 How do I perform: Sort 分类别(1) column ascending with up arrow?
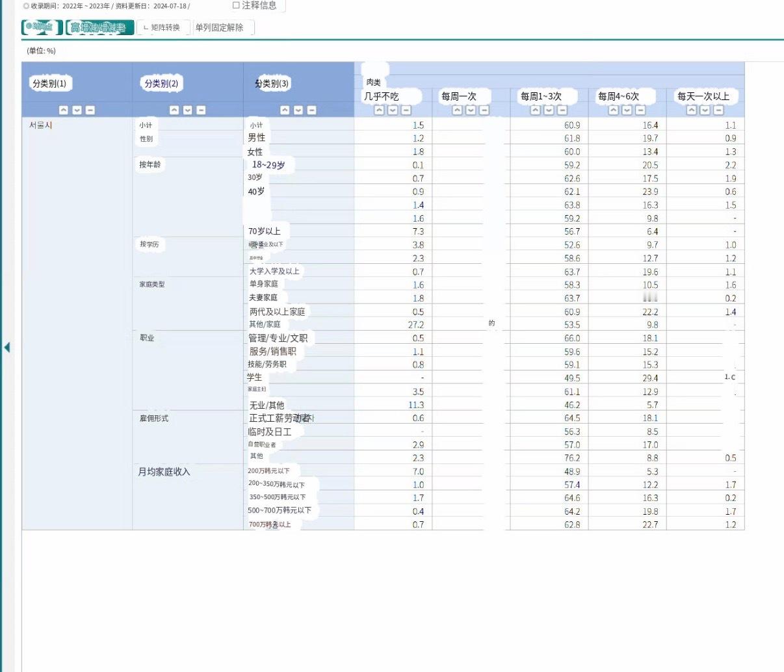pyautogui.click(x=64, y=110)
